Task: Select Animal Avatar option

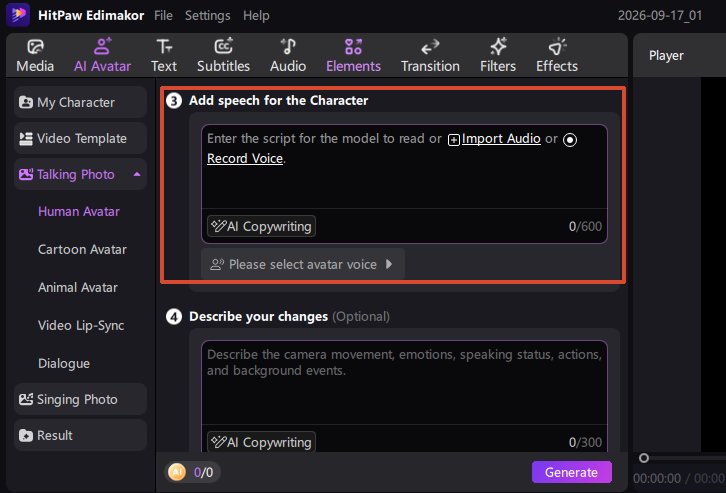Action: pyautogui.click(x=78, y=287)
